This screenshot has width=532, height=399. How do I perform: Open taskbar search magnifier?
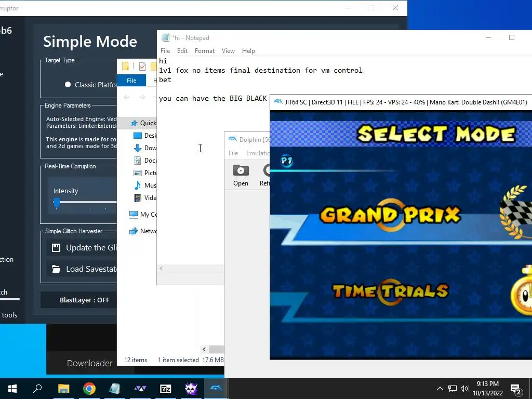coord(37,388)
